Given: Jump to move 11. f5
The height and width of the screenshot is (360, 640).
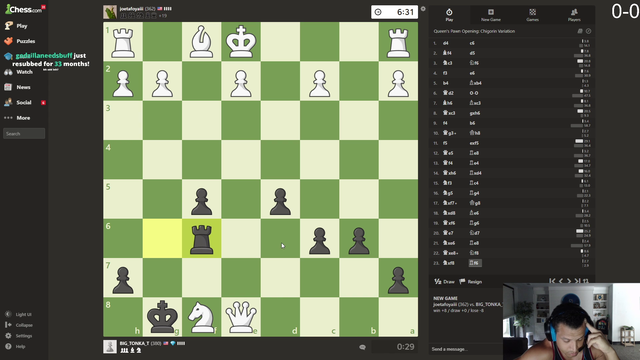Looking at the screenshot, I should tap(445, 143).
